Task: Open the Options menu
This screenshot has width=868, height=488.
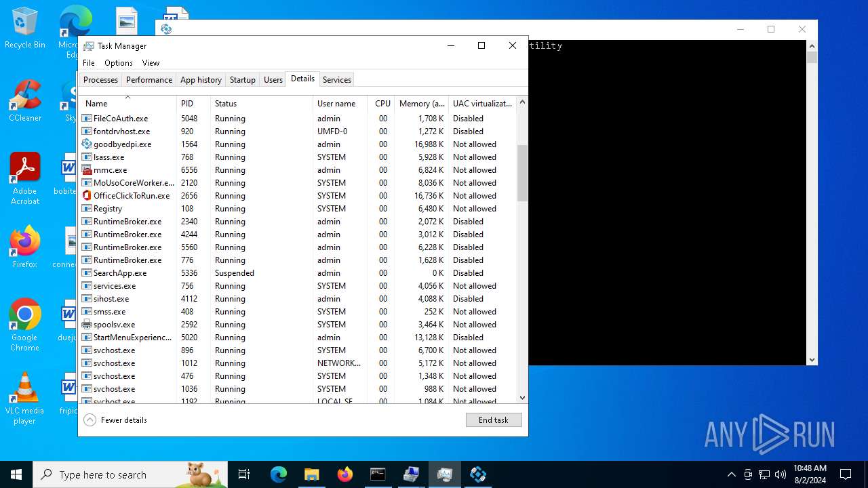Action: [119, 63]
